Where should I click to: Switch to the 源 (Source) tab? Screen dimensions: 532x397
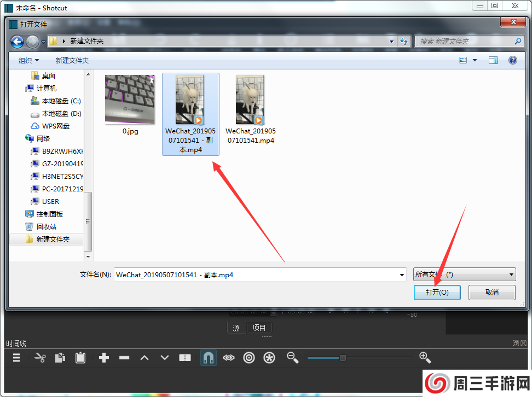[x=236, y=328]
